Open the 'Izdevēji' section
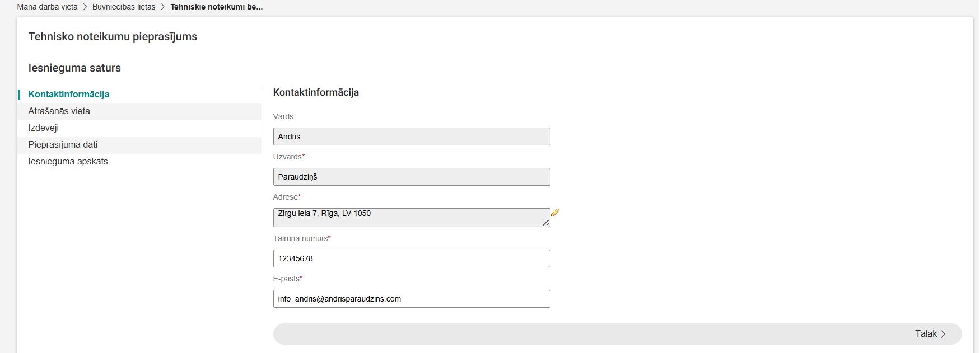The height and width of the screenshot is (353, 980). pos(44,128)
